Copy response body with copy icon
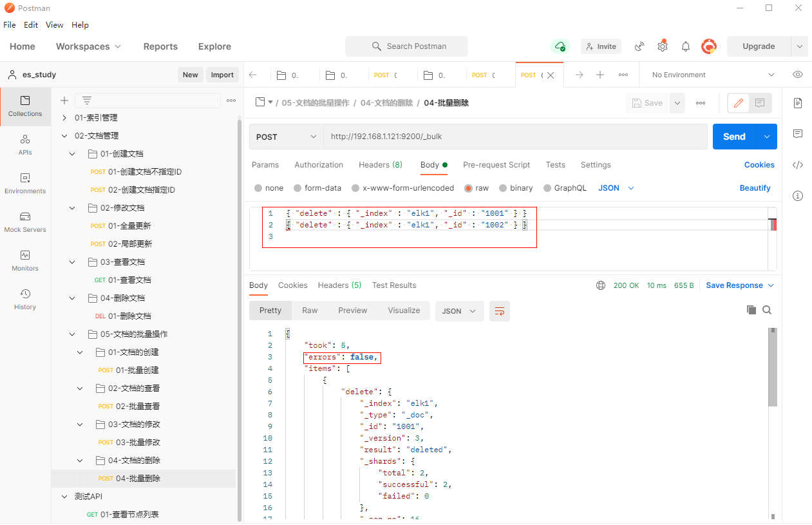 [751, 310]
